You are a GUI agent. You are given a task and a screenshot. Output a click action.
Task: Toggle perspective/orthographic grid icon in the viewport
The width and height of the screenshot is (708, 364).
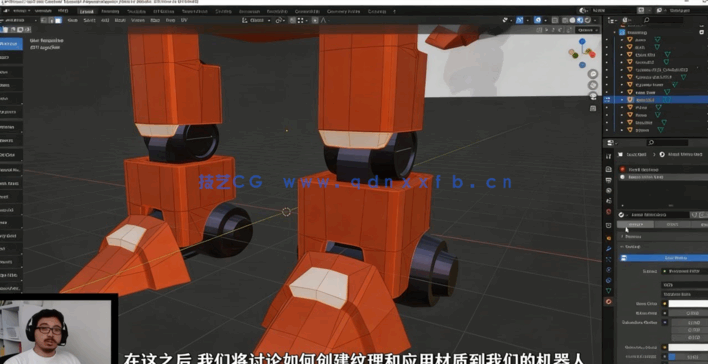593,108
